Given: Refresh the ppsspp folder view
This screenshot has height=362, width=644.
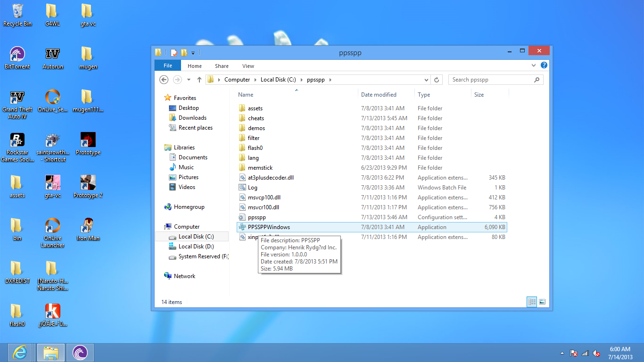Looking at the screenshot, I should tap(437, 80).
